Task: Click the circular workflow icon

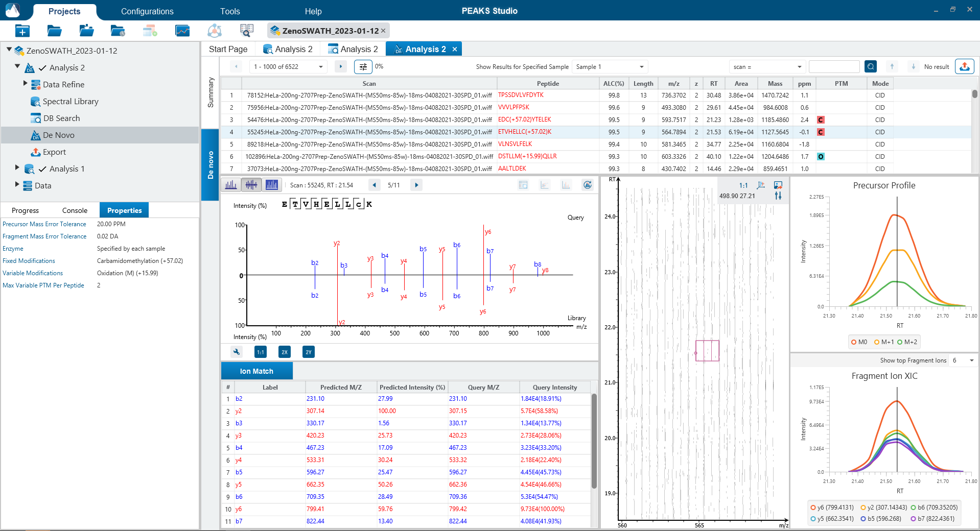Action: (x=215, y=31)
